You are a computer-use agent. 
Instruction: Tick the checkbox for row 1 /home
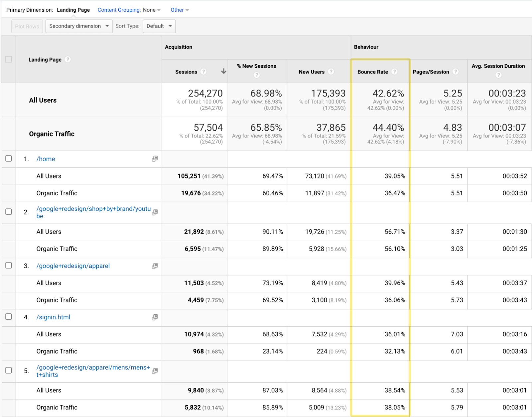tap(9, 158)
